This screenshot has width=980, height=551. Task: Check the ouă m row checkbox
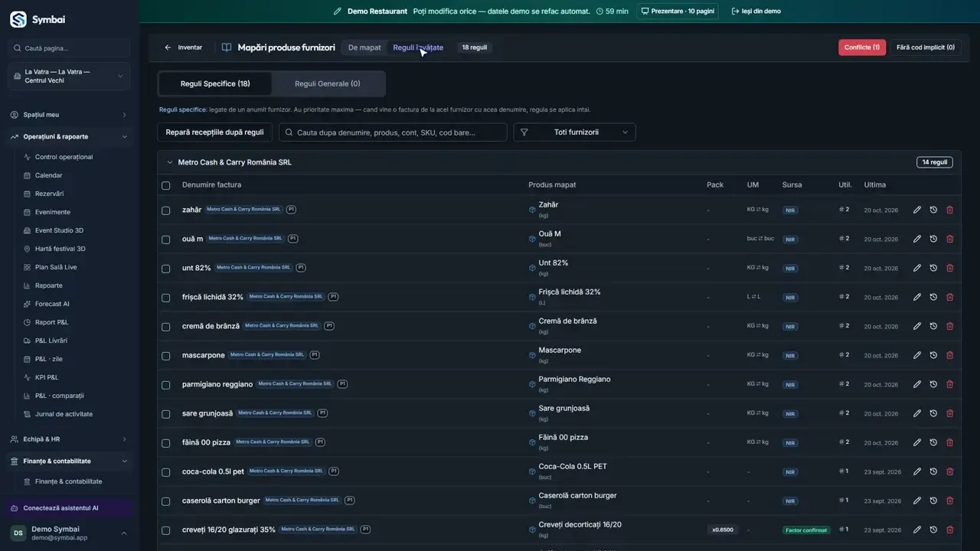coord(165,240)
